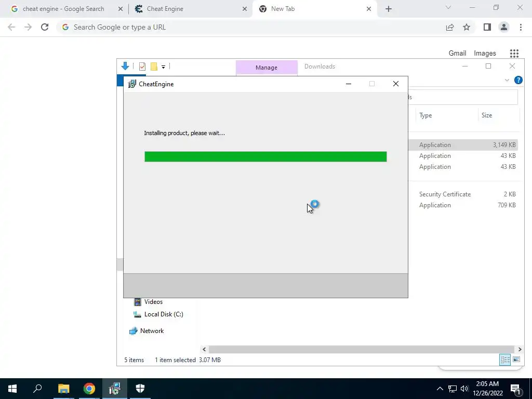Minimize the CheatEngine installer window
532x399 pixels.
click(x=349, y=84)
